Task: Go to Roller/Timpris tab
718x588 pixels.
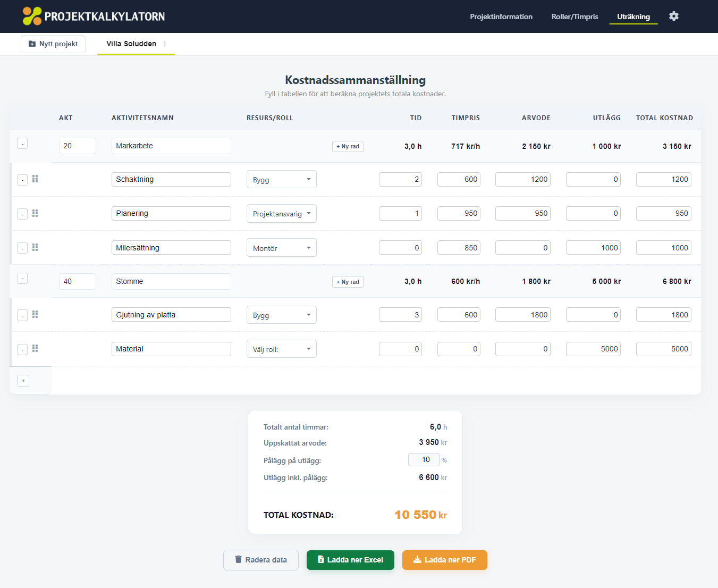Action: click(x=575, y=16)
